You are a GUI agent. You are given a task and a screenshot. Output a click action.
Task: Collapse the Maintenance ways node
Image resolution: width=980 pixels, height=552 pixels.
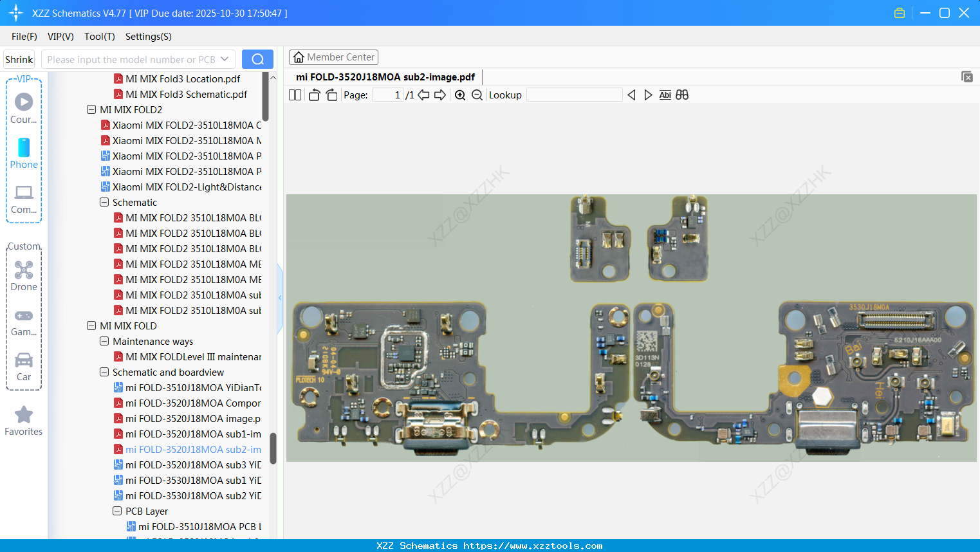pos(104,342)
